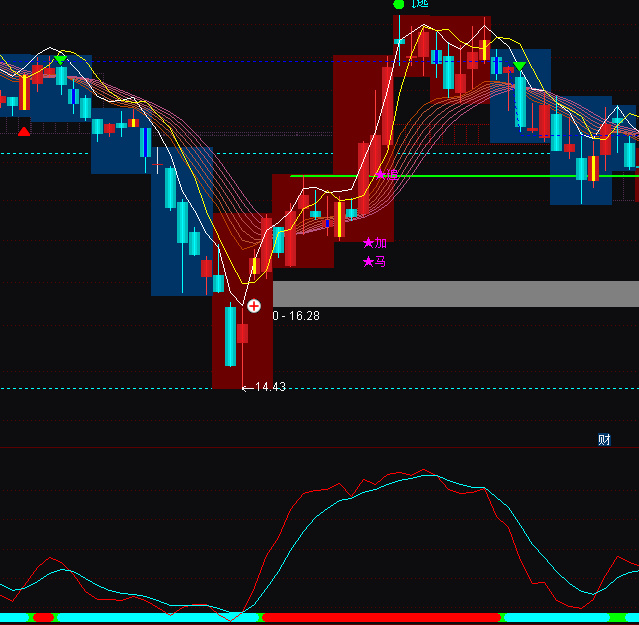Click the magenta star 加 marker

(375, 243)
